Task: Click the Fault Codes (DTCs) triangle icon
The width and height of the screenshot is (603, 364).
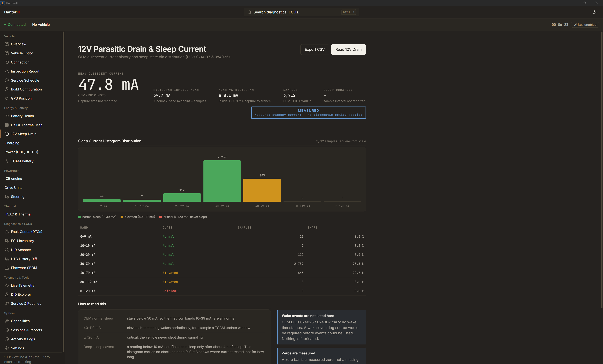Action: pyautogui.click(x=7, y=232)
